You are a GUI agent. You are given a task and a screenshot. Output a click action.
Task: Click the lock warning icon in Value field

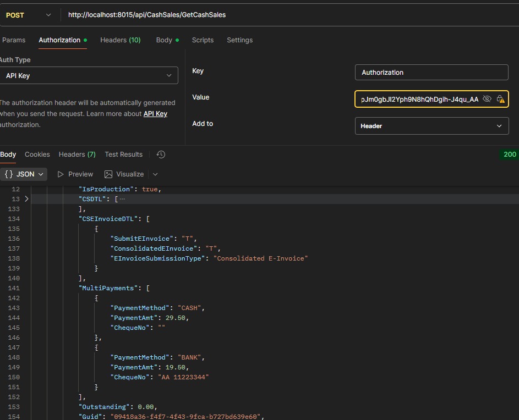pos(500,99)
